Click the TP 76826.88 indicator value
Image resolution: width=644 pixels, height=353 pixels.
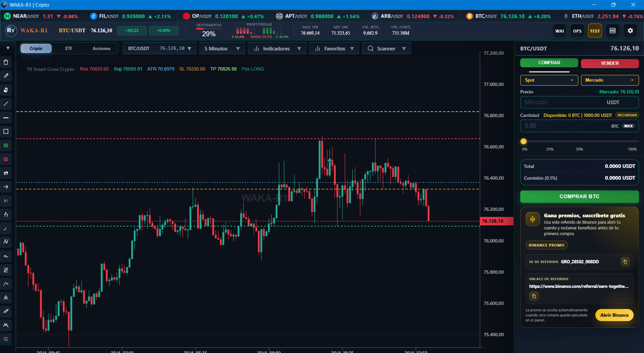click(223, 69)
